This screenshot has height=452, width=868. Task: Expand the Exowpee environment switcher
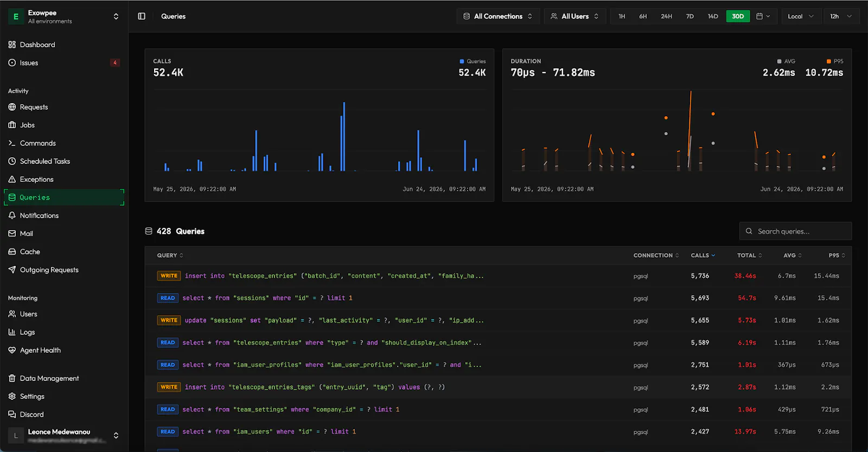click(x=64, y=17)
